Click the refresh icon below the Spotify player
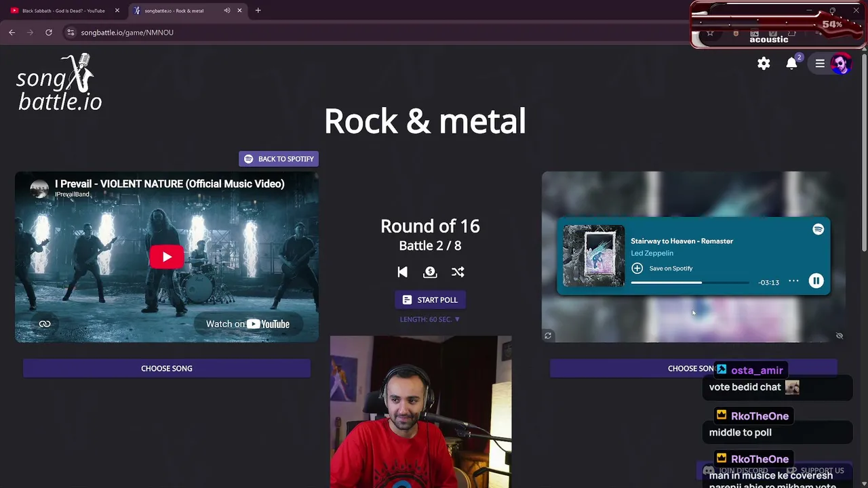The image size is (868, 488). coord(548,335)
